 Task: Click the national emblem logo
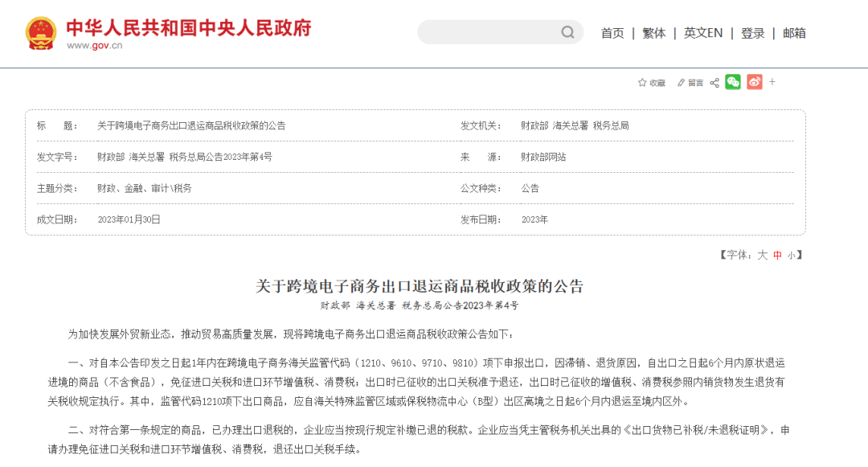(41, 33)
